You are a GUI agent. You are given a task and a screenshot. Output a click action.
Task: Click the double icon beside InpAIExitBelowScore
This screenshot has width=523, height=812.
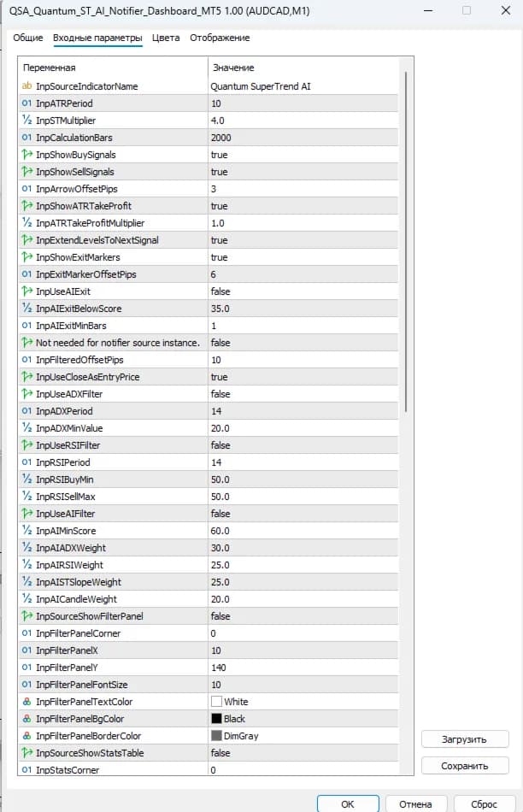27,308
